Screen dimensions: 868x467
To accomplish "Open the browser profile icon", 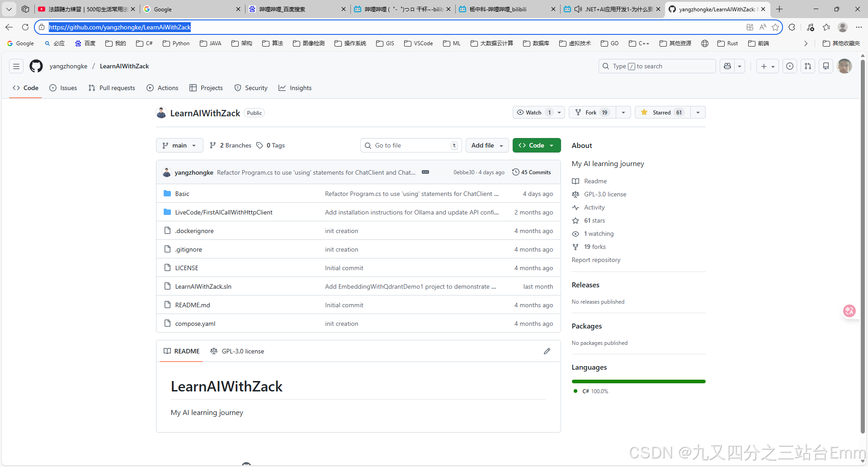I will click(843, 27).
